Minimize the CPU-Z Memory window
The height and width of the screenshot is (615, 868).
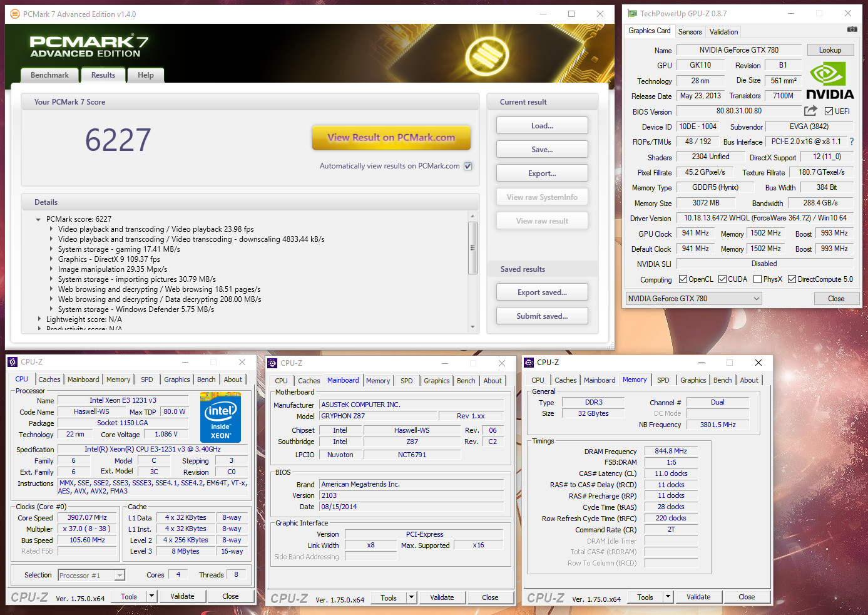(x=701, y=363)
